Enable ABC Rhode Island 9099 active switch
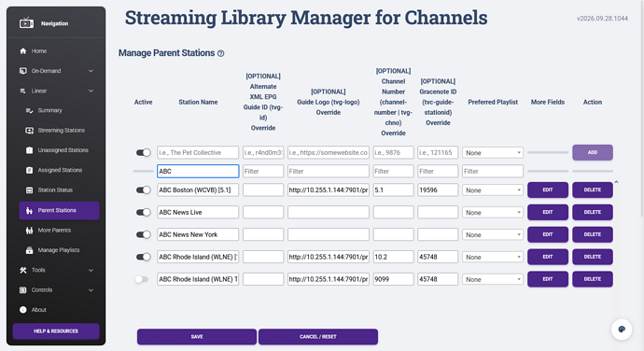Screen dimensions: 644x351 click(142, 279)
